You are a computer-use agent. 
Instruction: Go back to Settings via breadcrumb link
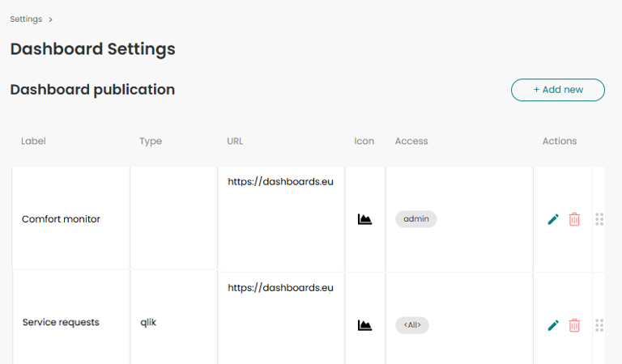click(26, 19)
